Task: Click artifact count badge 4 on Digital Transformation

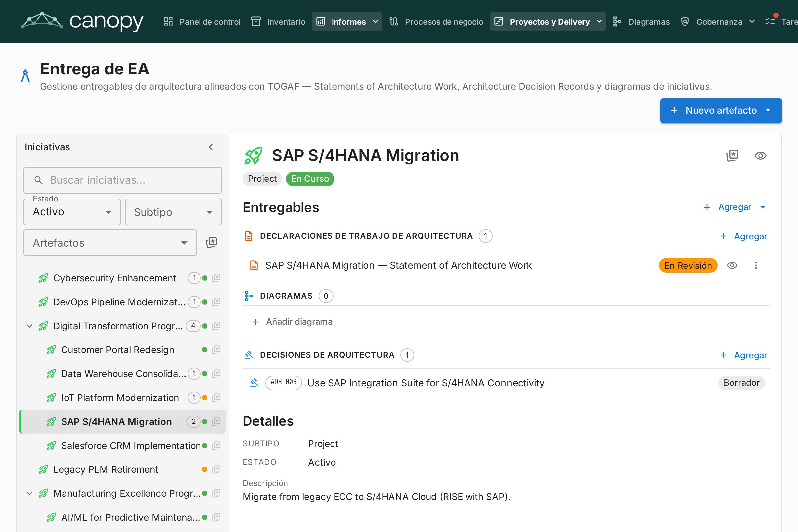Action: pos(193,326)
